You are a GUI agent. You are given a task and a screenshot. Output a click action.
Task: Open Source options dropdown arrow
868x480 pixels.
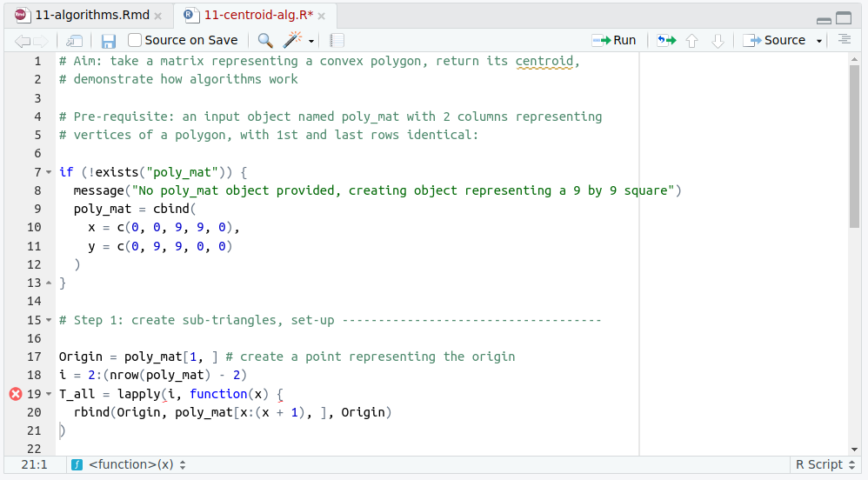click(818, 41)
